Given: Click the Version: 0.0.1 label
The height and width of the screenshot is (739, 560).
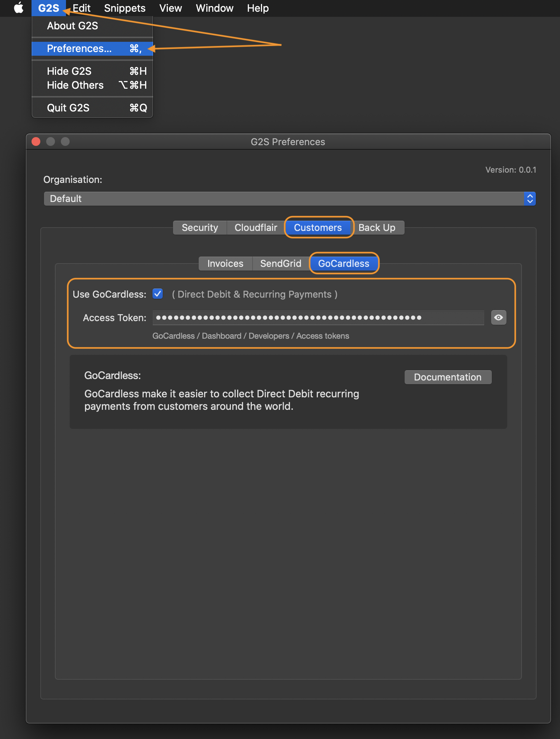Looking at the screenshot, I should tap(511, 170).
